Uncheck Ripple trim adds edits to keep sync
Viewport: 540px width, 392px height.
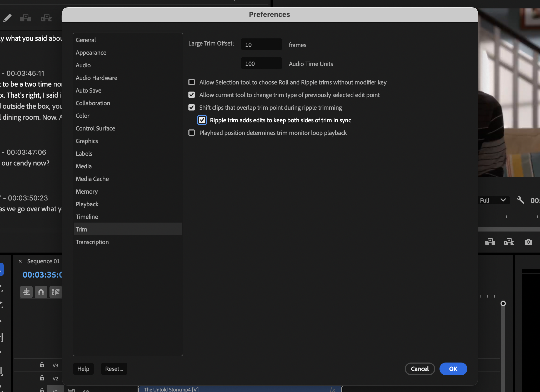202,120
